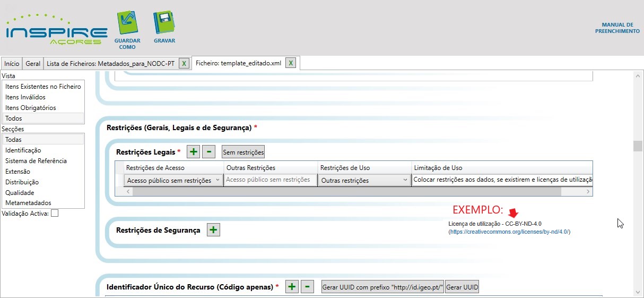This screenshot has height=298, width=644.
Task: Click the Guardar Como save-as icon
Action: (127, 23)
